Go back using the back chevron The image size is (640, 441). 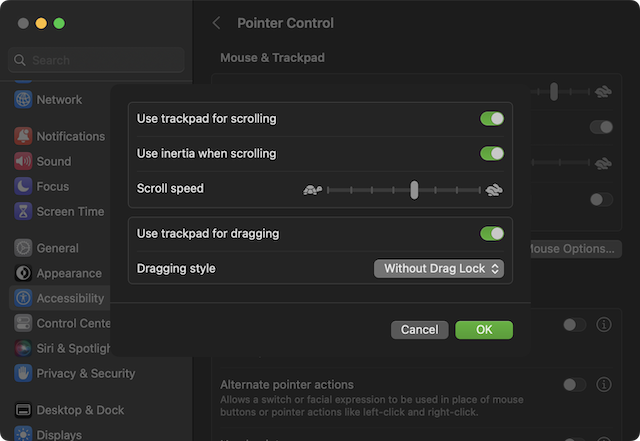point(217,23)
